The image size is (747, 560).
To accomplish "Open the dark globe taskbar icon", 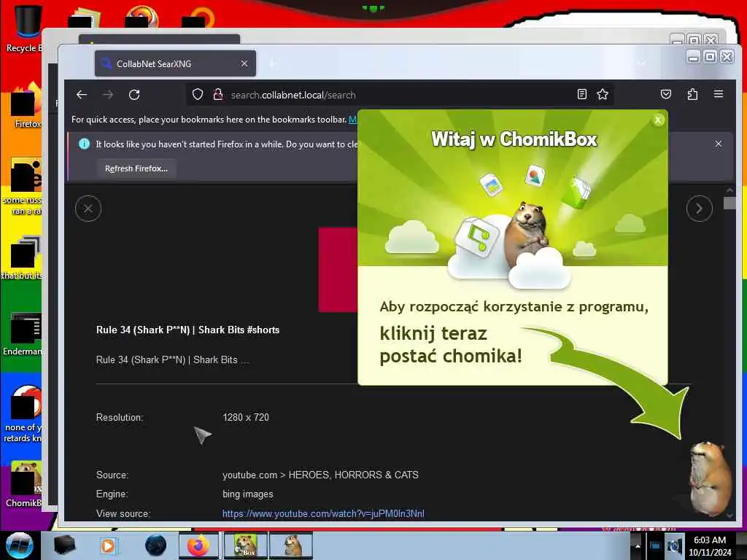I will click(156, 545).
